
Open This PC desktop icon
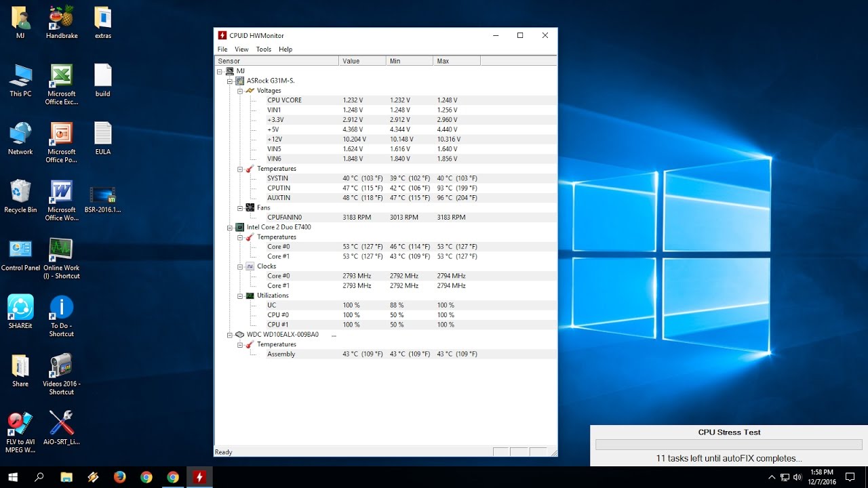coord(20,81)
